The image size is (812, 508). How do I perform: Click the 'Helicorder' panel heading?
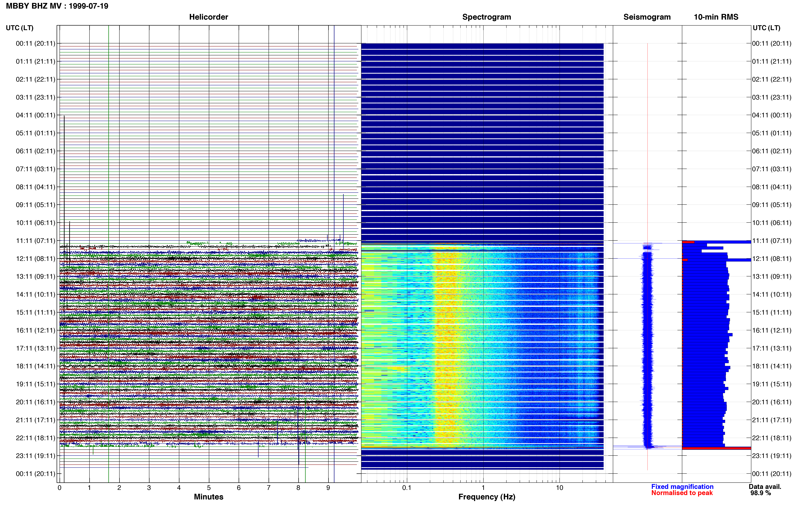coord(209,17)
